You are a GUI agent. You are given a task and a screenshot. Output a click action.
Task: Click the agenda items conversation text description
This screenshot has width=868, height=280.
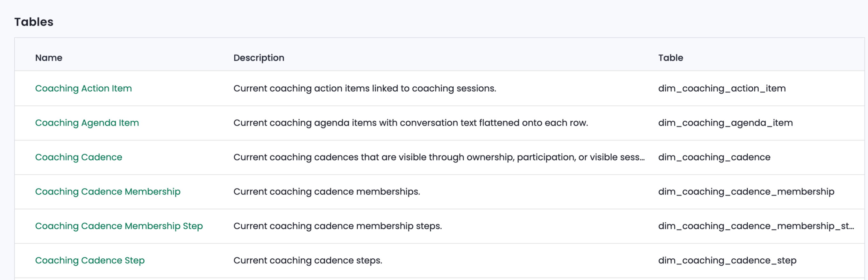pos(411,123)
